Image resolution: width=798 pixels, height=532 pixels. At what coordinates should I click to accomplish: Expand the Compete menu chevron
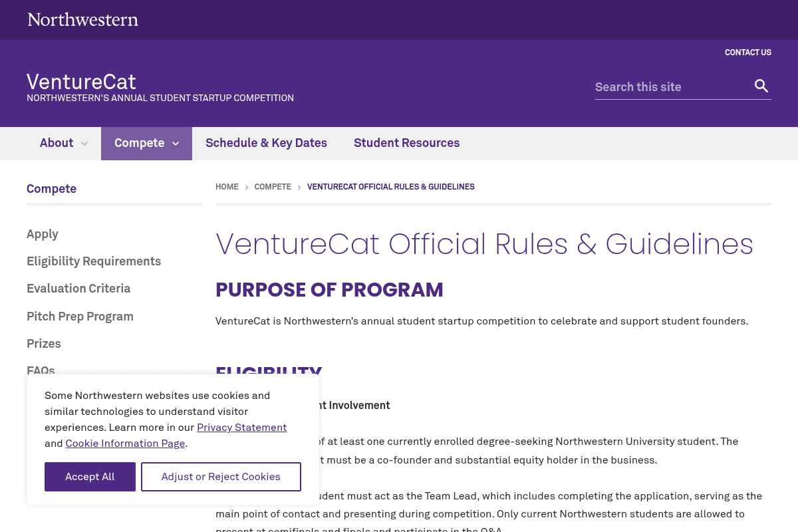click(x=176, y=144)
